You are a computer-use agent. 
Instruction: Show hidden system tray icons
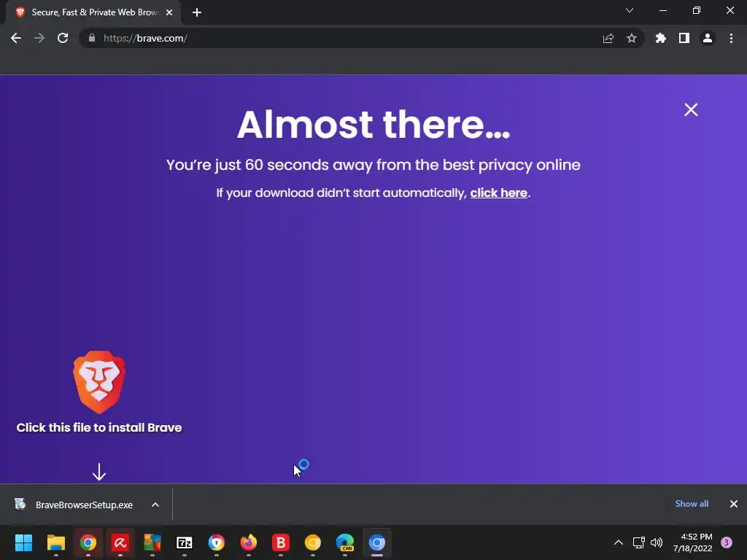coord(619,542)
